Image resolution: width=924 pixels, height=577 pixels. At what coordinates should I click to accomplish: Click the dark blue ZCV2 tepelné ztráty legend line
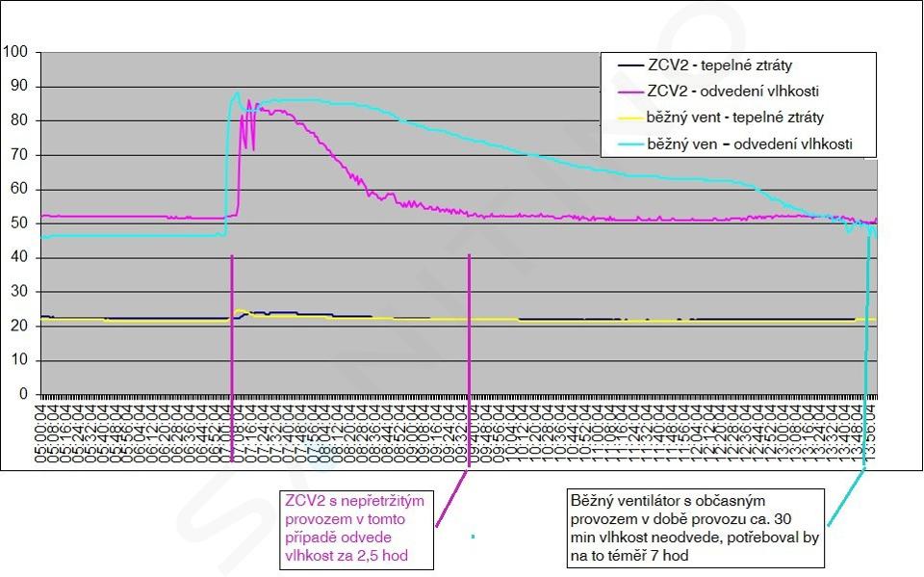coord(629,66)
